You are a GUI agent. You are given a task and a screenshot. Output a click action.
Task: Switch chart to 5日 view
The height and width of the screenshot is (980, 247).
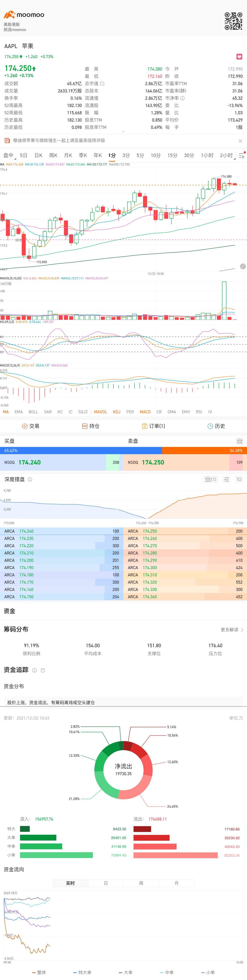[24, 155]
